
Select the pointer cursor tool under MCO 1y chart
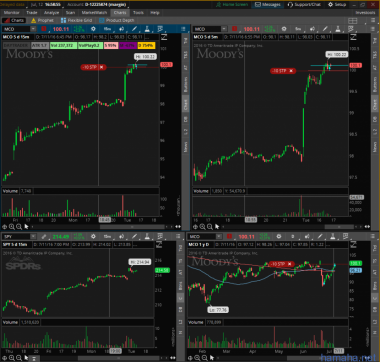click(212, 358)
